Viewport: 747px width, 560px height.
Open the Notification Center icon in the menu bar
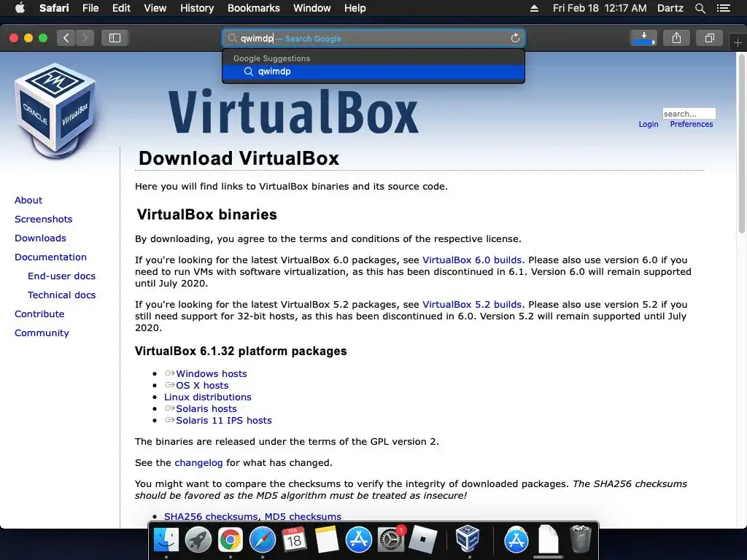click(724, 8)
